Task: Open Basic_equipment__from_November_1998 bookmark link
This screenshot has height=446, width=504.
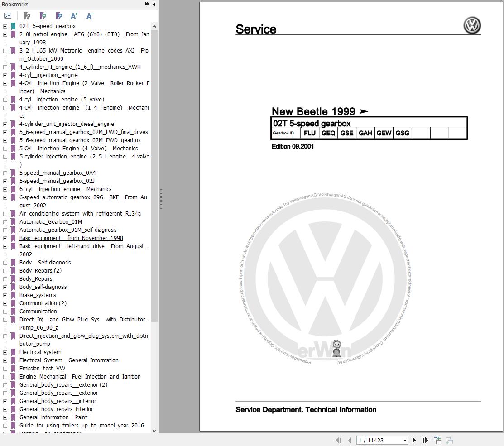Action: click(71, 238)
